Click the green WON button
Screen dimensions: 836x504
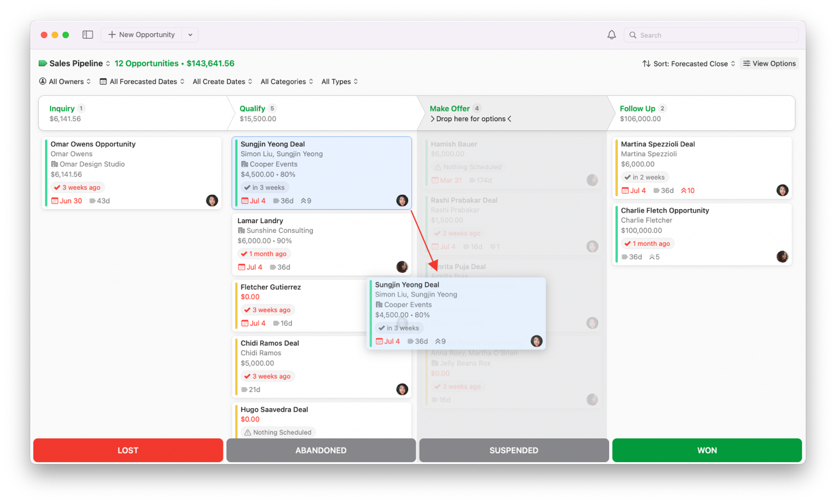(x=707, y=451)
